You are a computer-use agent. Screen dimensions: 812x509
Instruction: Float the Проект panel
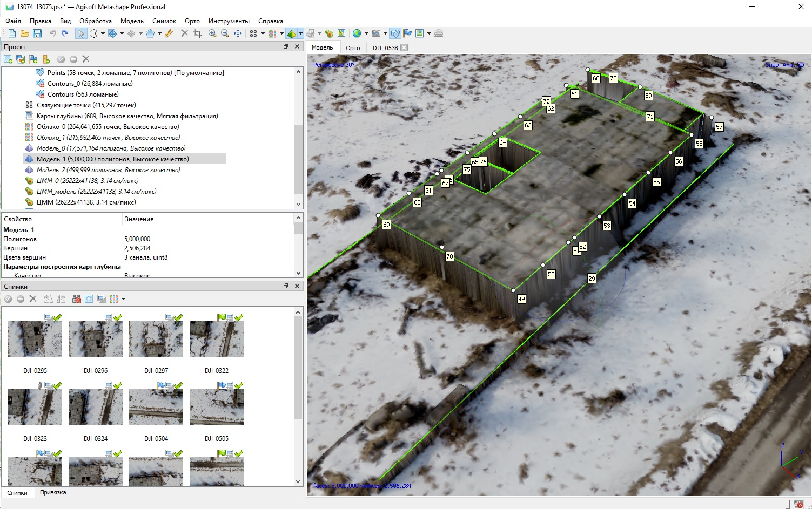[286, 46]
